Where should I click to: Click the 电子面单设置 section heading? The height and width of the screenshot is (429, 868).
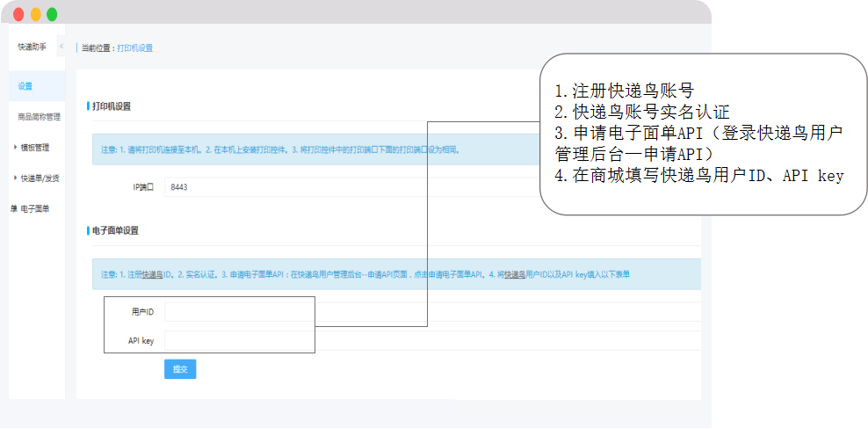(115, 230)
